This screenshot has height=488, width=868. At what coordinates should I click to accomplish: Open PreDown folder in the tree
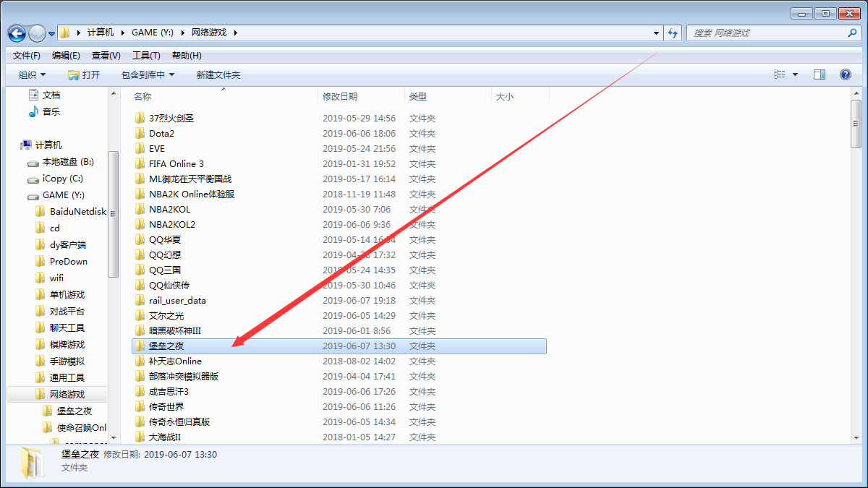[x=68, y=262]
